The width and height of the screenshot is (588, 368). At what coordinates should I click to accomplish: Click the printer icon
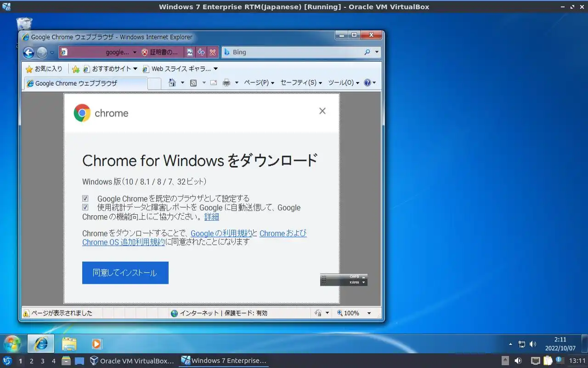(226, 83)
